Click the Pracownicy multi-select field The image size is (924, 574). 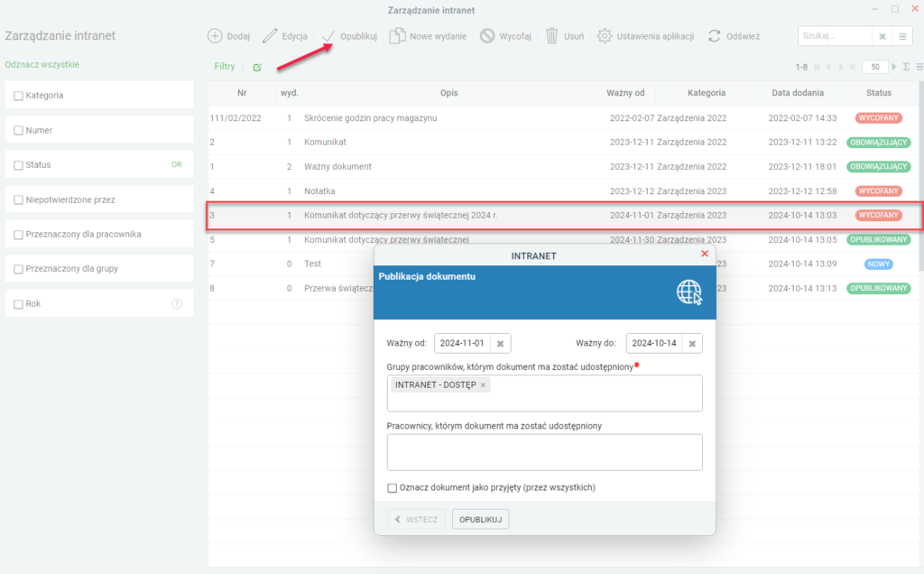544,452
